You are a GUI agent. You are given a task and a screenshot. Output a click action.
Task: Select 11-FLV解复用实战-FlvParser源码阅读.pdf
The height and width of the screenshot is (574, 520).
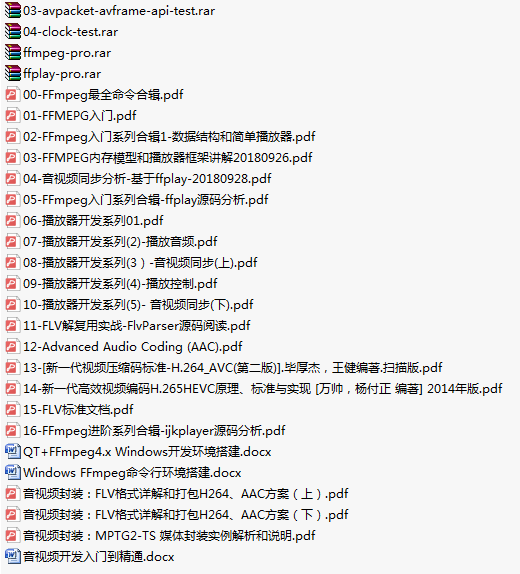tap(137, 325)
